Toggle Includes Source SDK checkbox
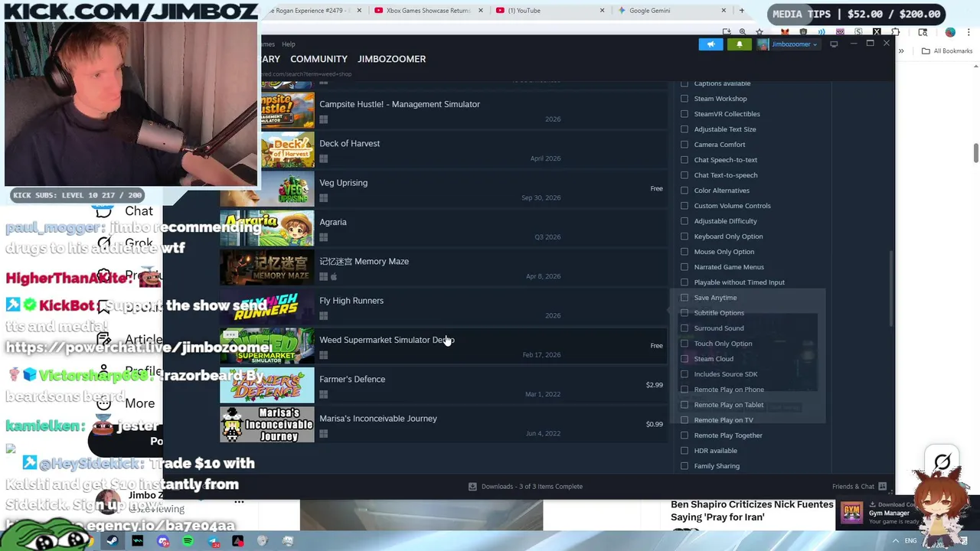980x551 pixels. coord(684,374)
